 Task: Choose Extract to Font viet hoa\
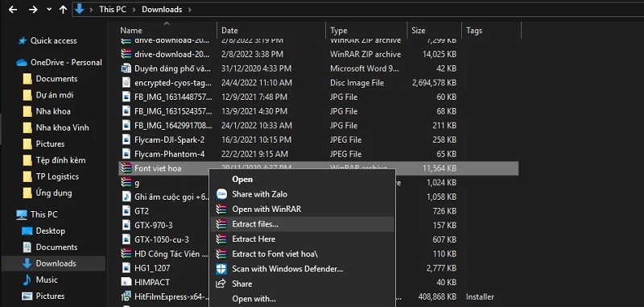click(275, 254)
